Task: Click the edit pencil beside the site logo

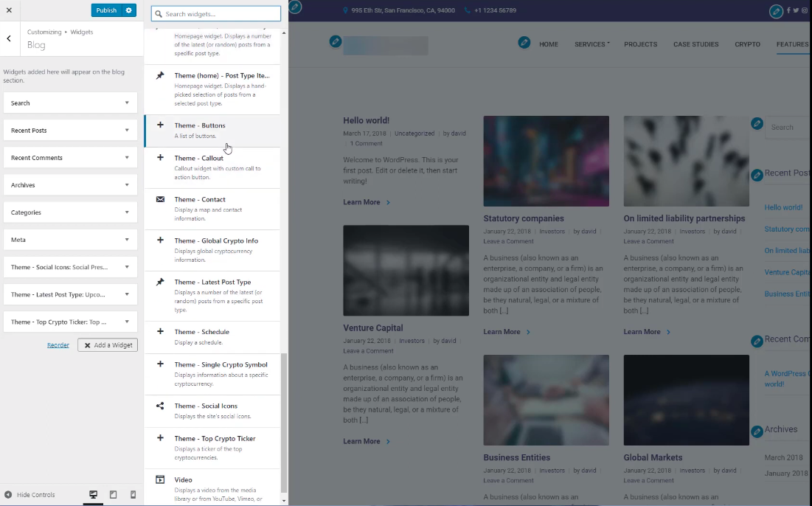Action: 336,41
